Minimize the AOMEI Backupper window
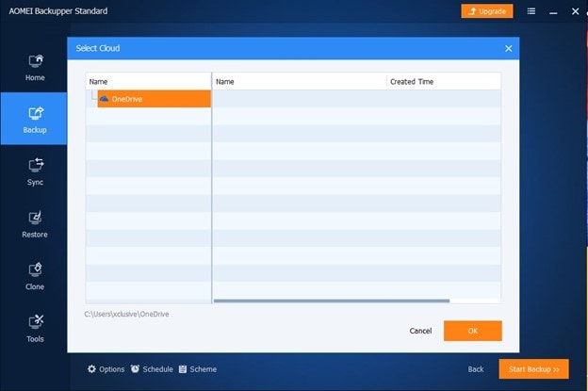Screen dimensions: 588x391 tap(553, 12)
